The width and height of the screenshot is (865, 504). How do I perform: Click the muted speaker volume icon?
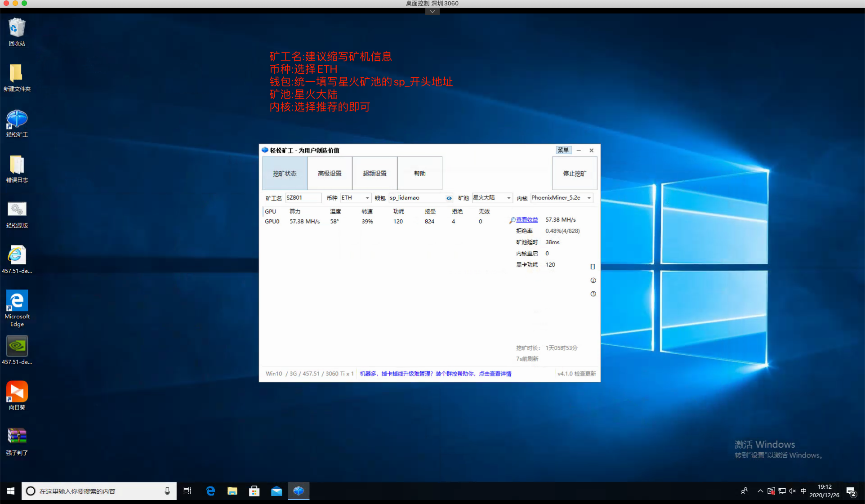click(793, 491)
